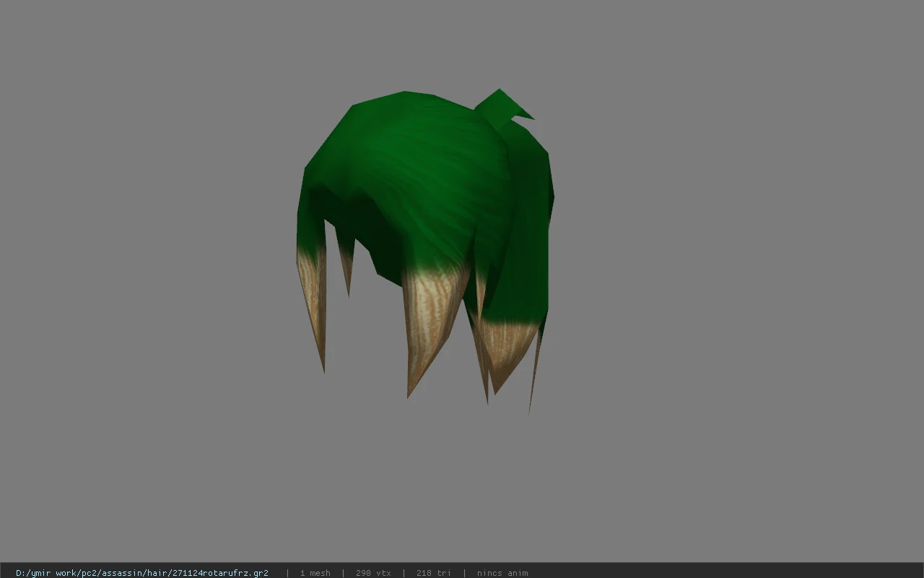Click the "290 vtx" vertex count
This screenshot has width=924, height=578.
(x=373, y=573)
